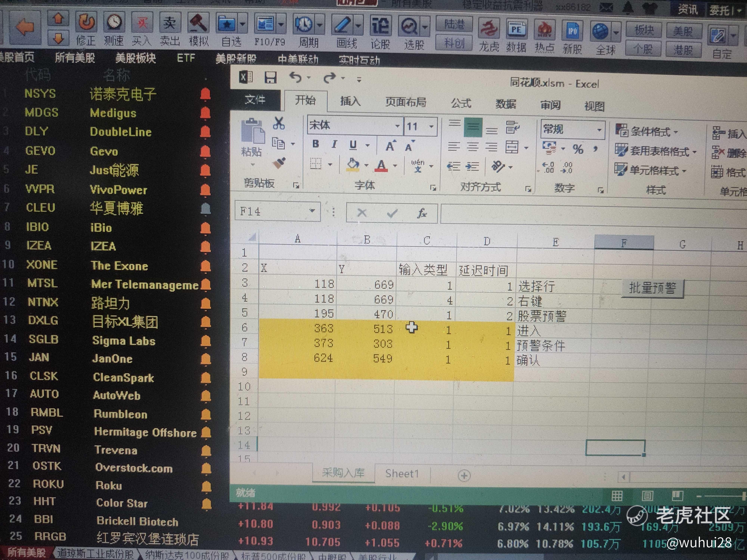This screenshot has width=747, height=560.
Task: Apply the red font color A
Action: coord(382,165)
